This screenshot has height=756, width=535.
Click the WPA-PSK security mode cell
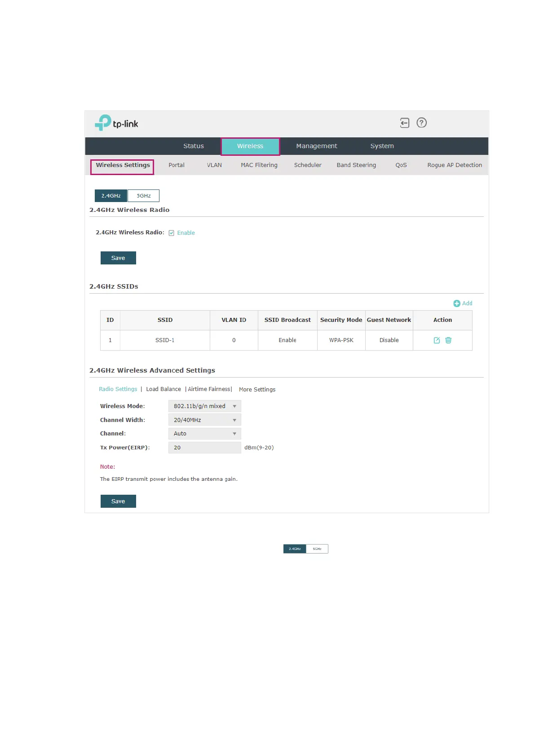(x=341, y=340)
